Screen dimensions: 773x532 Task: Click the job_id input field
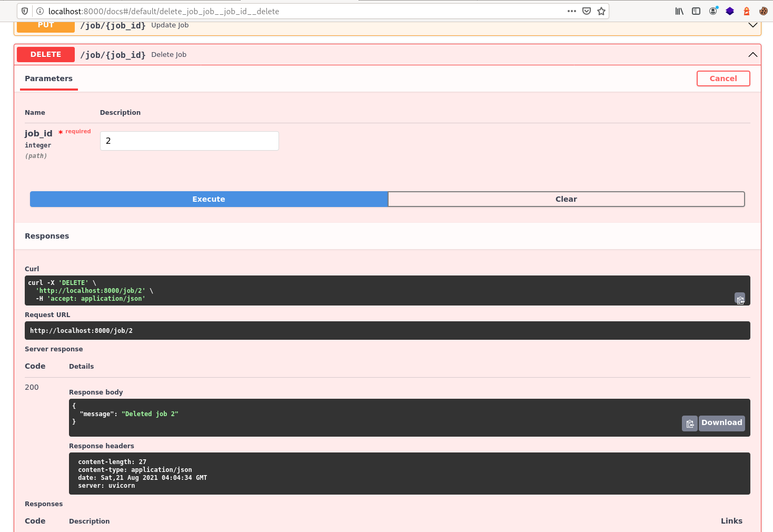pyautogui.click(x=189, y=141)
